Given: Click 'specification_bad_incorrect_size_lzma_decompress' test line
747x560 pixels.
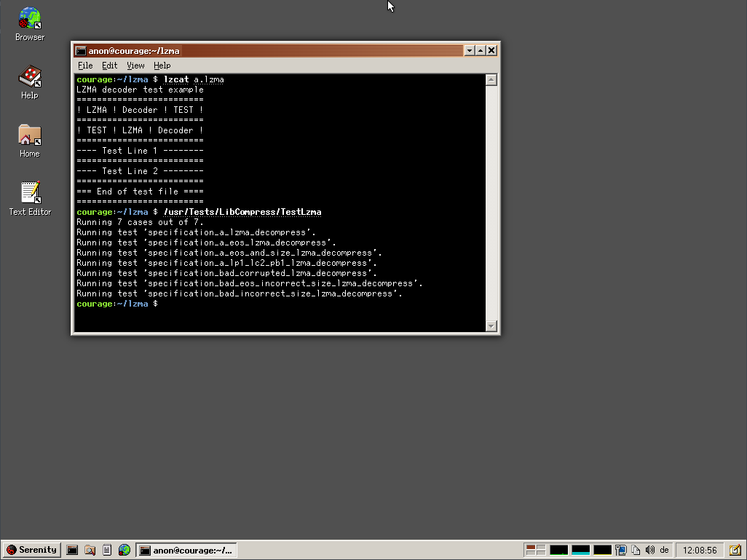Looking at the screenshot, I should pyautogui.click(x=240, y=293).
